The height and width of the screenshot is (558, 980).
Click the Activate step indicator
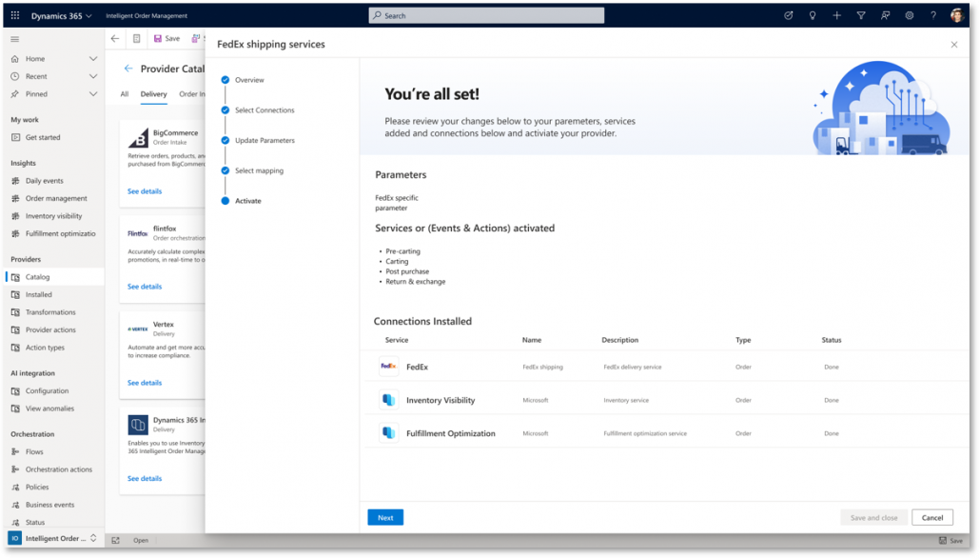[224, 200]
